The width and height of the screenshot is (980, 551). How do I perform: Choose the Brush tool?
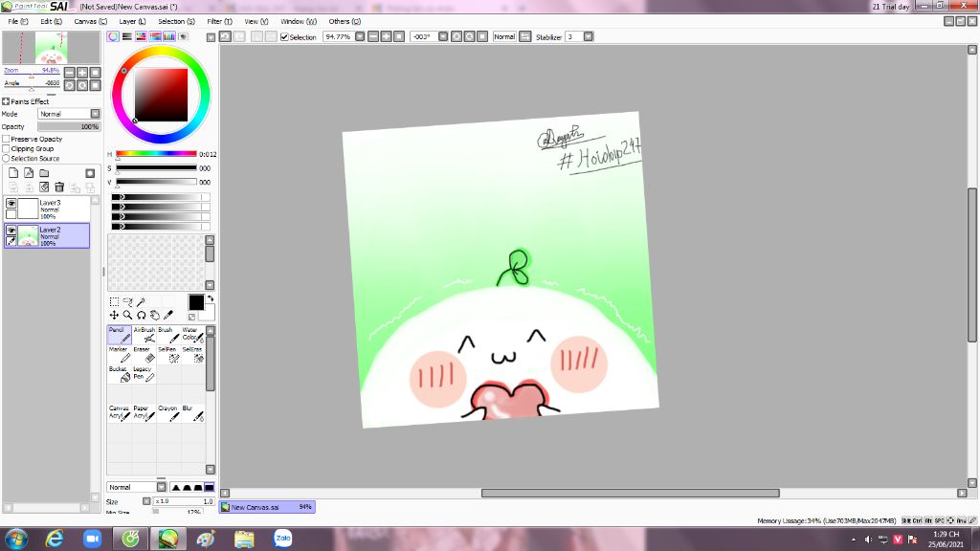coord(168,335)
